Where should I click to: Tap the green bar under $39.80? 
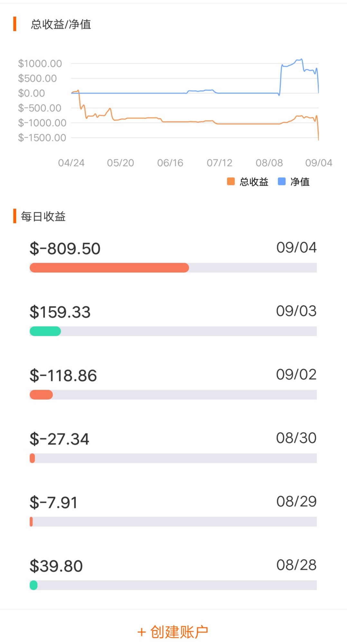click(33, 585)
